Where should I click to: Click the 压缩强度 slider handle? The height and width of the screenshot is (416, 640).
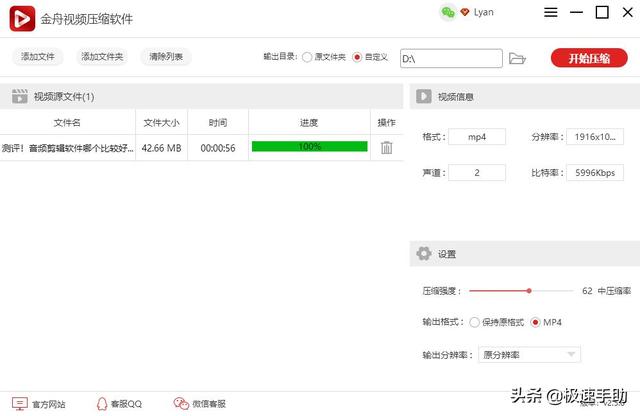529,291
